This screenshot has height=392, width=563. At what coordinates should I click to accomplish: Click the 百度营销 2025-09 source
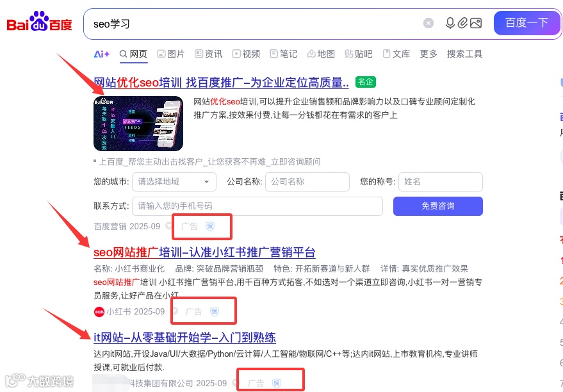point(127,227)
